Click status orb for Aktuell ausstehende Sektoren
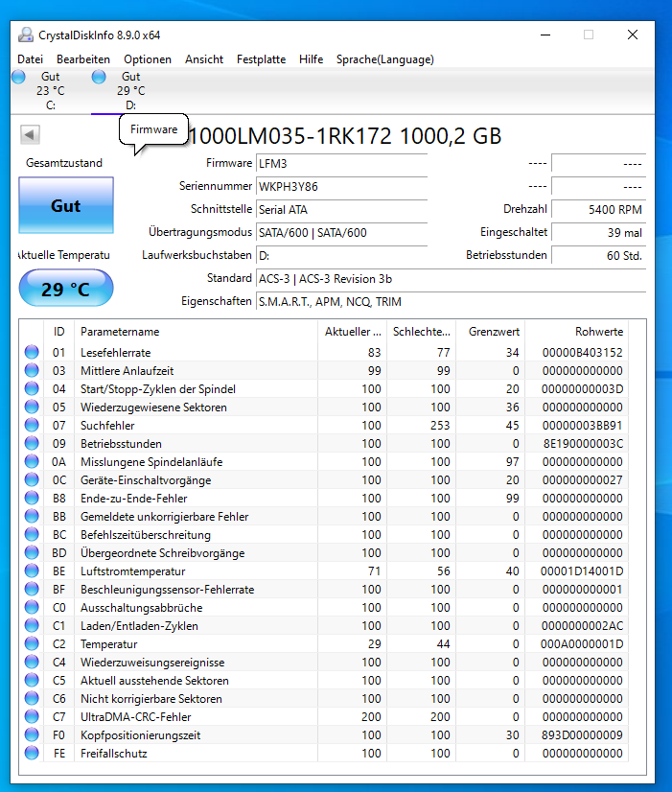This screenshot has width=672, height=792. 32,680
